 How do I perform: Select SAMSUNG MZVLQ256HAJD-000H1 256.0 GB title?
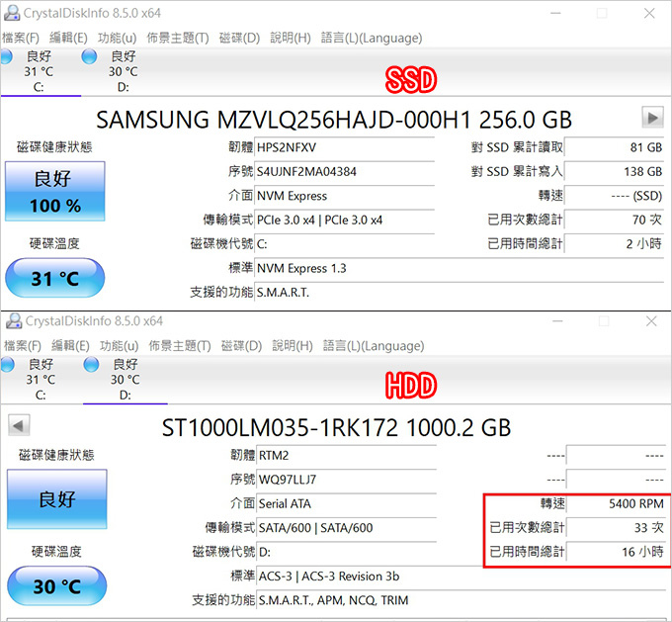click(334, 120)
